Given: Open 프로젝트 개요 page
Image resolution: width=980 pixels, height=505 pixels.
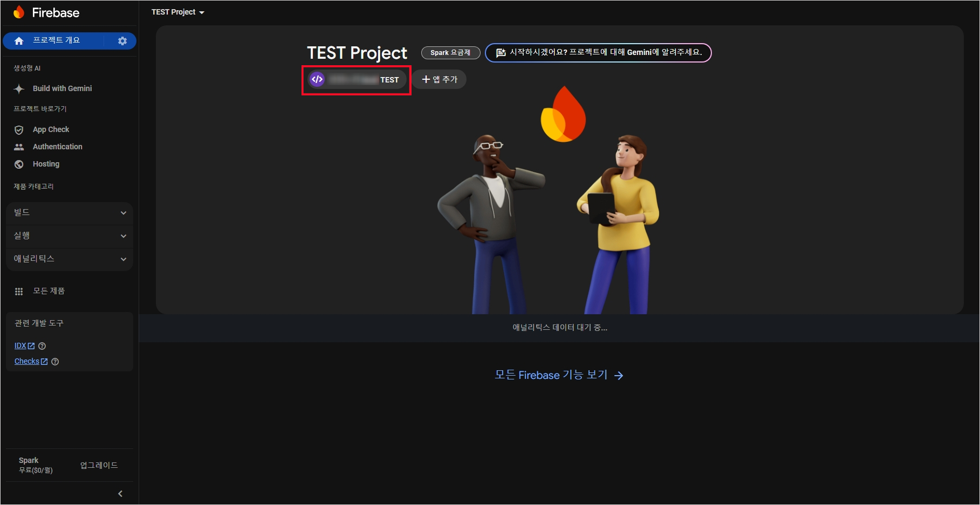Looking at the screenshot, I should (x=57, y=40).
